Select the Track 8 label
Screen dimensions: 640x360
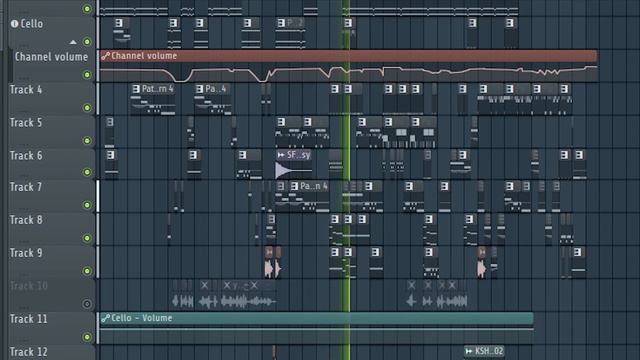point(26,220)
